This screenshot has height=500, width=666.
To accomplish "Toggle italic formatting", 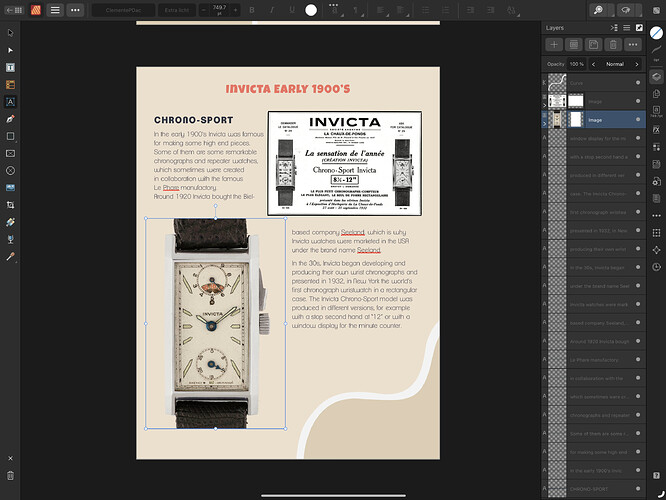I will point(272,10).
